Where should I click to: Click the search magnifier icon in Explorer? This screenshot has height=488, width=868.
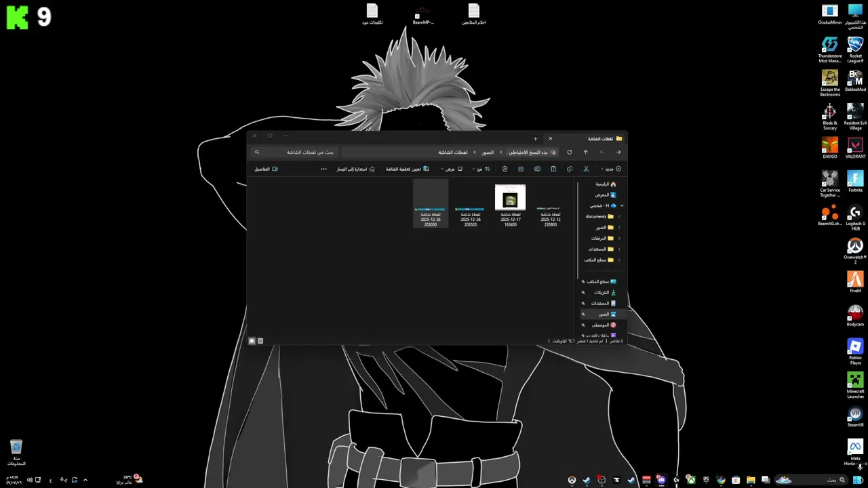click(257, 152)
